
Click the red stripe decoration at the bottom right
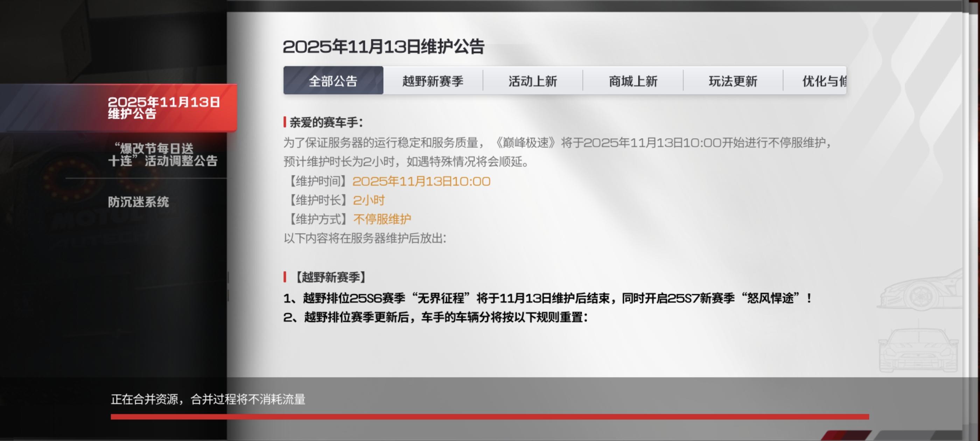[x=846, y=435]
